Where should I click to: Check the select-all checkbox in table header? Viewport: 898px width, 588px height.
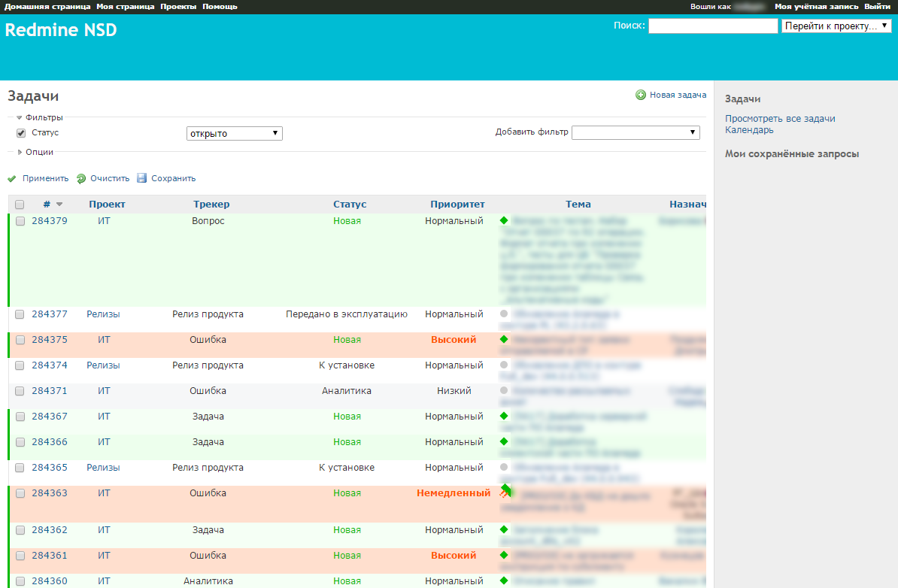click(x=20, y=205)
